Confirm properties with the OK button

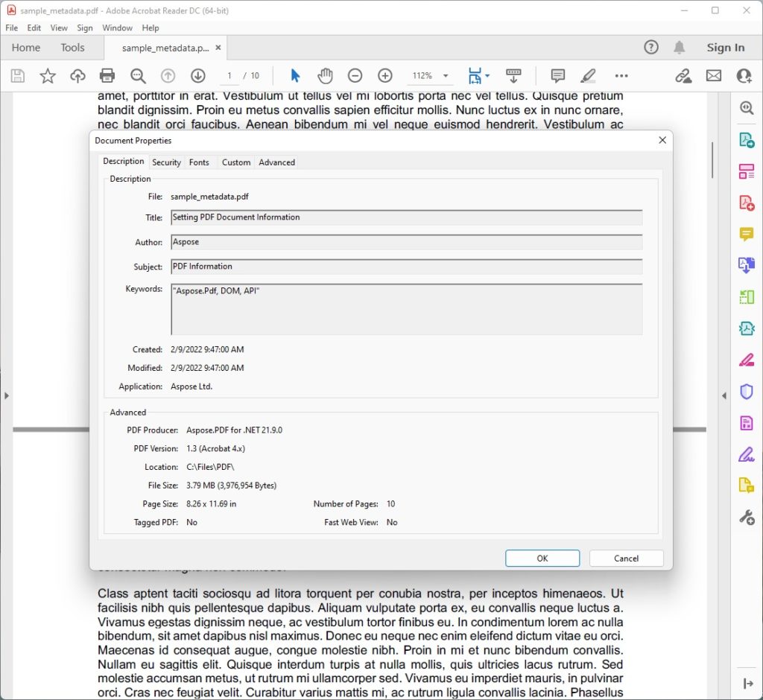[542, 558]
